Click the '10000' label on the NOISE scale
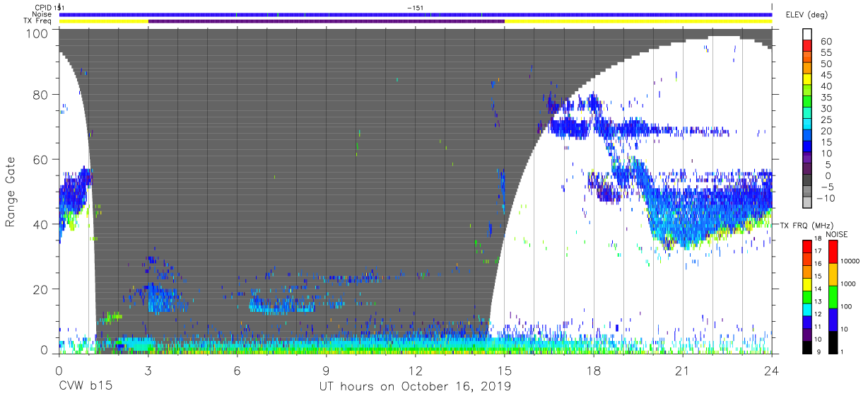This screenshot has width=868, height=401. 849,262
